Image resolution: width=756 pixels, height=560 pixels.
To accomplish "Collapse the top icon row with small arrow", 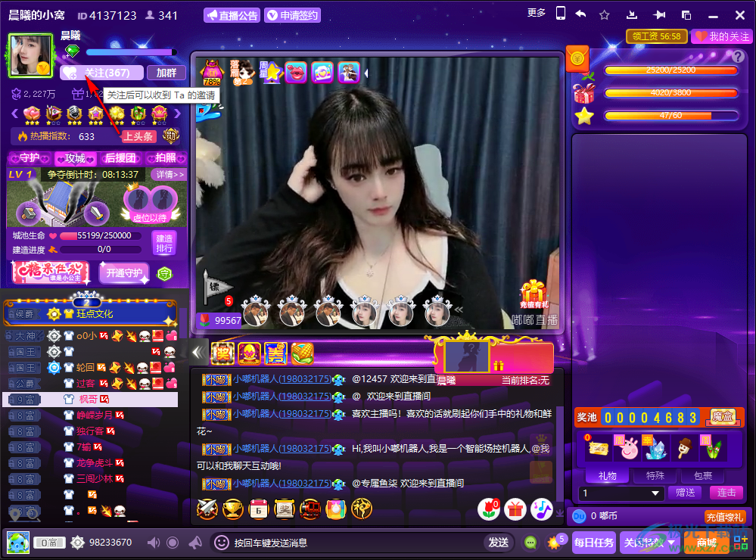I will click(x=366, y=73).
